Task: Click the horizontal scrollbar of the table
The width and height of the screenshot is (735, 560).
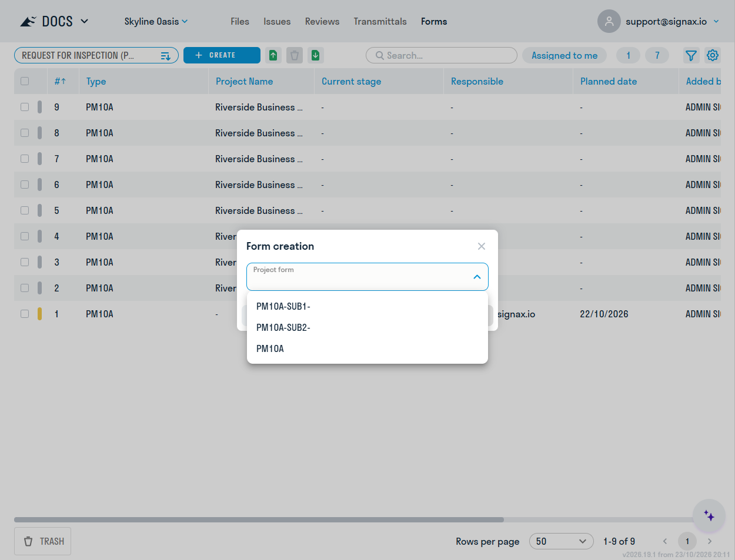Action: point(259,519)
